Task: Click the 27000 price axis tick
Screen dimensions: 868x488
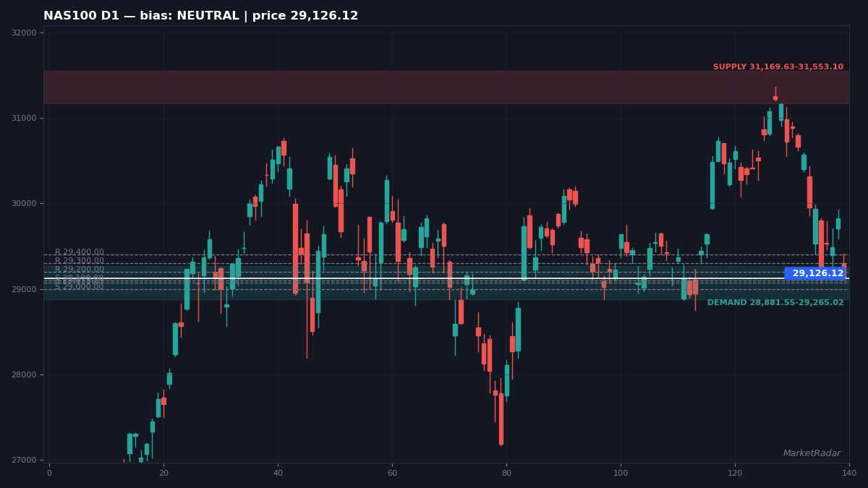Action: (x=24, y=461)
